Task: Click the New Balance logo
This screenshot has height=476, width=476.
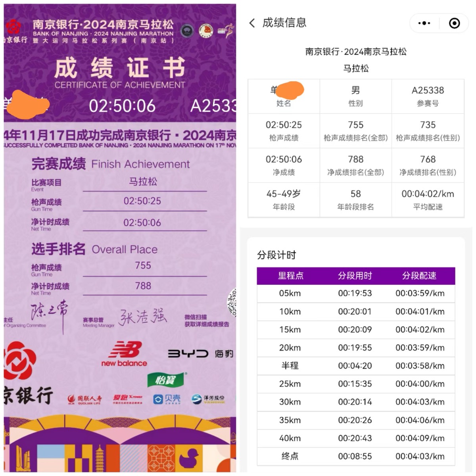Action: click(x=124, y=354)
